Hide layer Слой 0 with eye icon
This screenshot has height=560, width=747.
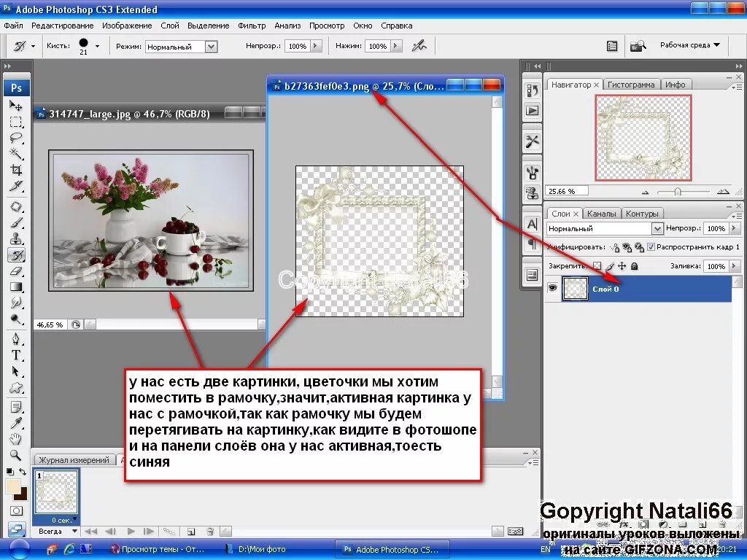click(553, 289)
